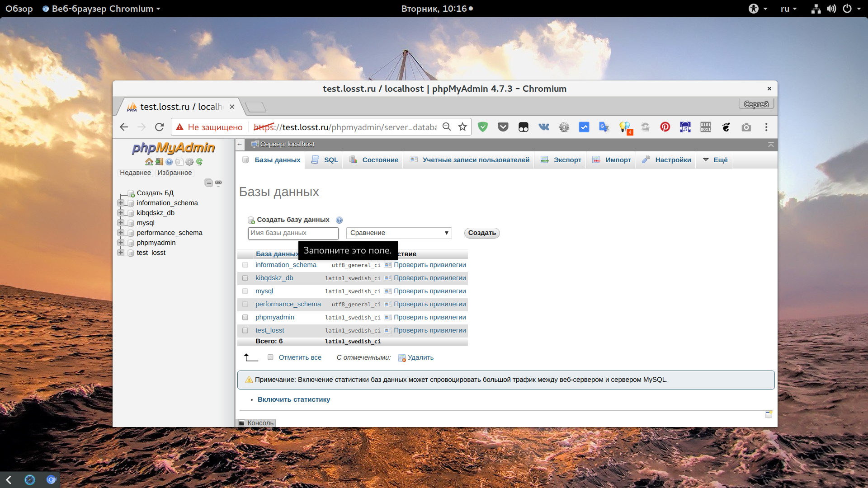Switch to Экспорт tab
868x488 pixels.
tap(561, 160)
